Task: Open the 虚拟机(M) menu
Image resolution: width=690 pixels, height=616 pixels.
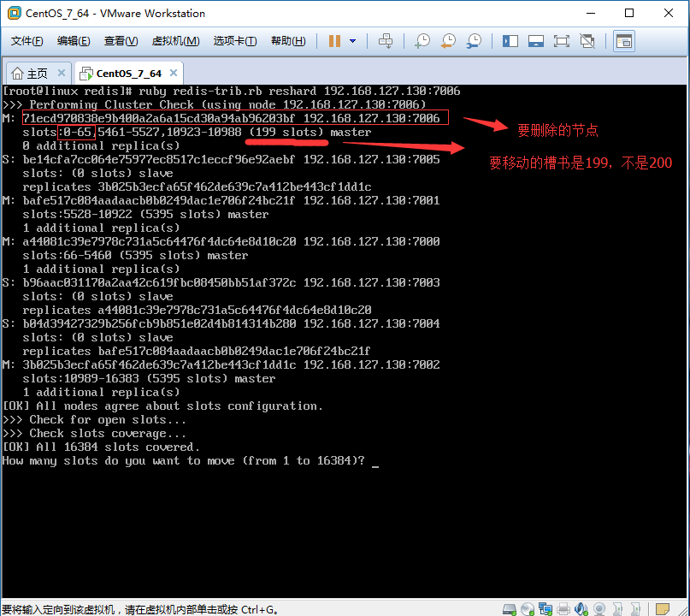Action: point(175,41)
